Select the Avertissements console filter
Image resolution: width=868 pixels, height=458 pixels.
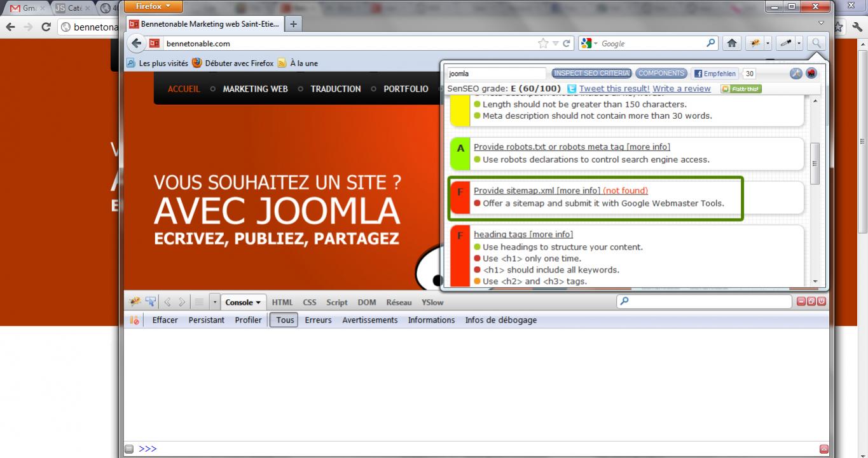click(369, 320)
